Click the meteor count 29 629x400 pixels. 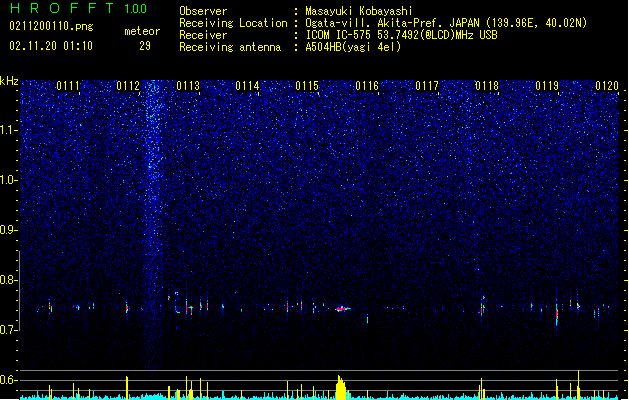[x=145, y=46]
